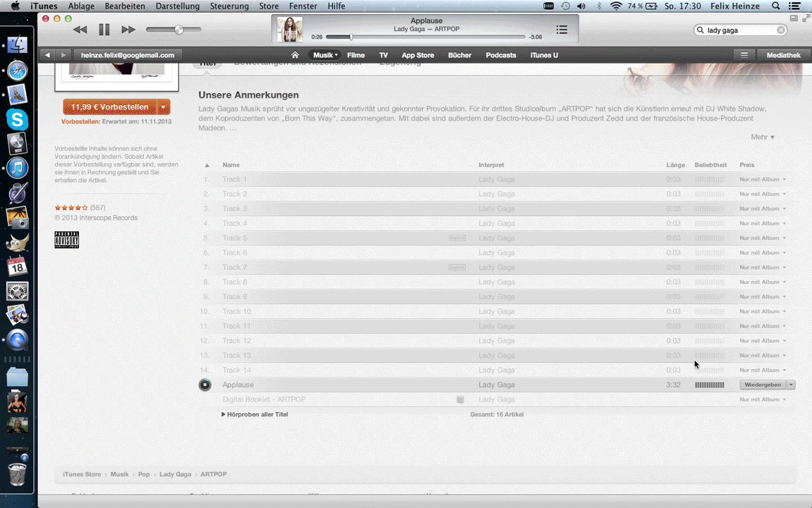Open Skype from the Dock

click(17, 120)
